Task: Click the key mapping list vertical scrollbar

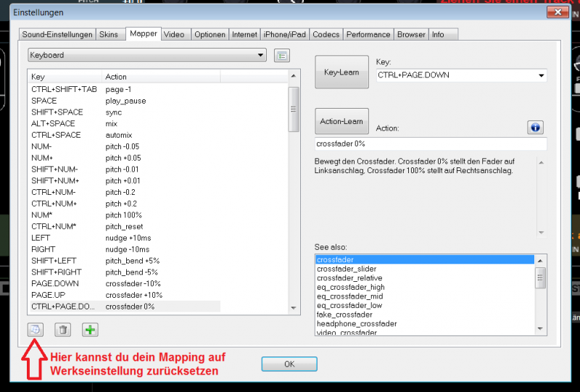Action: pyautogui.click(x=294, y=109)
